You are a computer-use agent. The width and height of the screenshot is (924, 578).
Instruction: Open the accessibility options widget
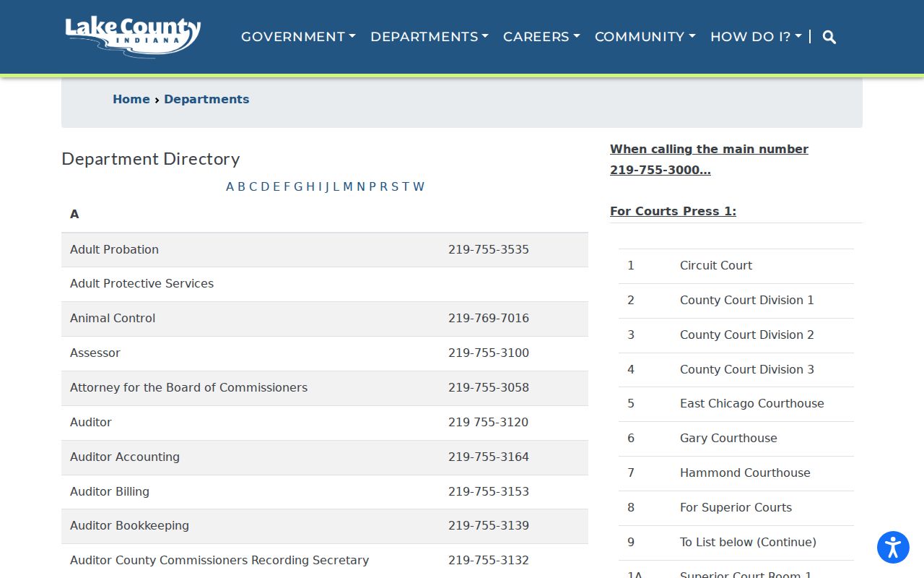pos(893,547)
